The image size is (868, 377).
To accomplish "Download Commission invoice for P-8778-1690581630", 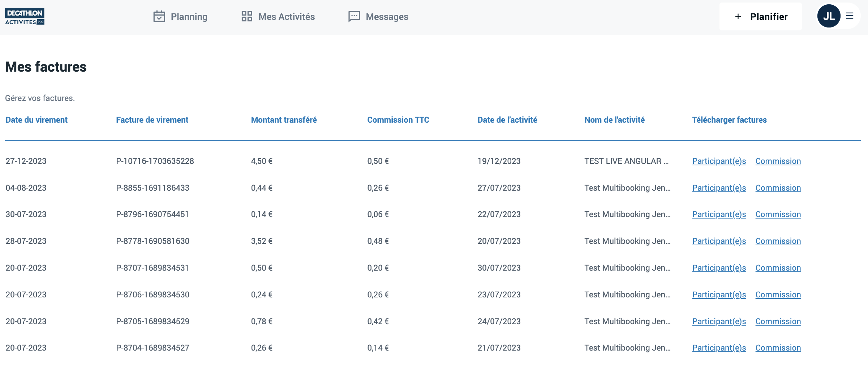I will 778,241.
